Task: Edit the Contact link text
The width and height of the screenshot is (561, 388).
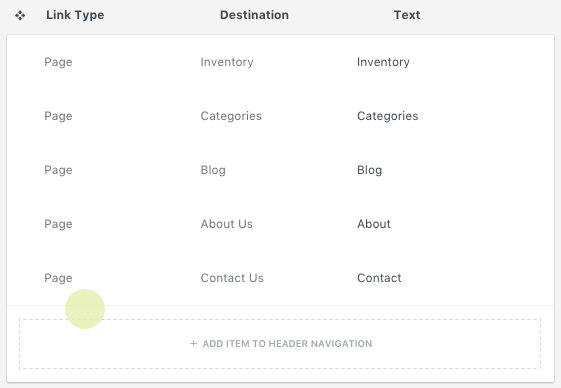Action: coord(379,278)
